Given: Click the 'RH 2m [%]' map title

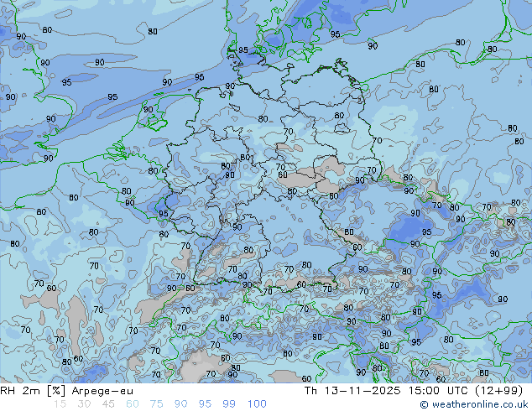Looking at the screenshot, I should pos(33,391).
